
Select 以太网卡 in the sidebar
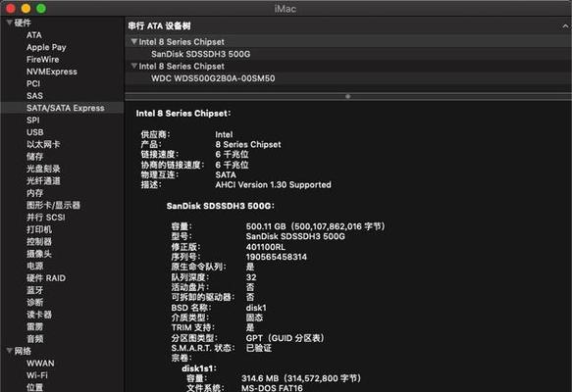pos(43,144)
